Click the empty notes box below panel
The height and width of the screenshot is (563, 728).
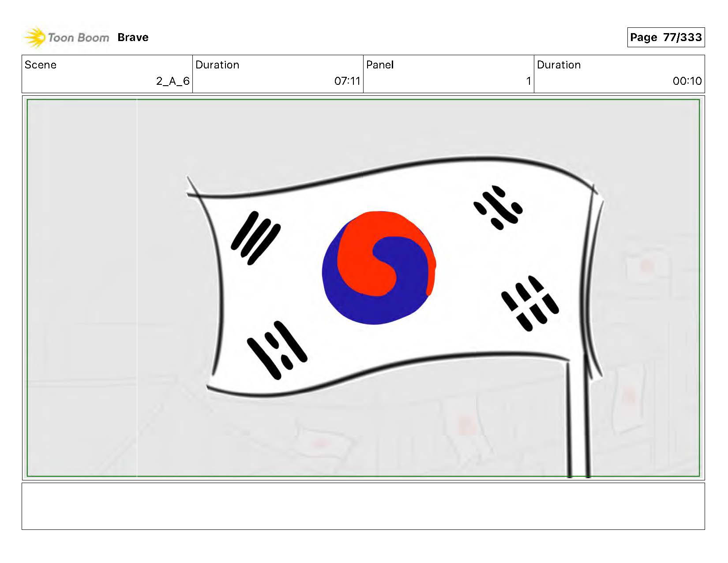pyautogui.click(x=363, y=506)
